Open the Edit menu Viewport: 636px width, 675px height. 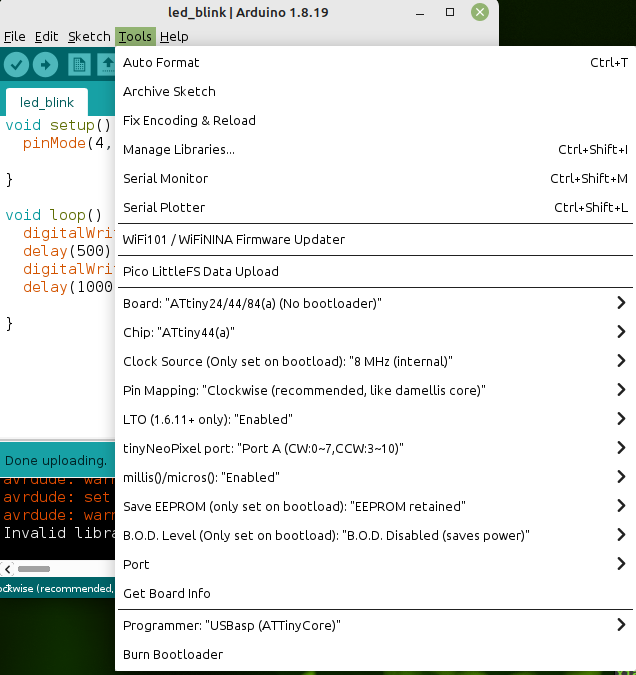[x=46, y=37]
